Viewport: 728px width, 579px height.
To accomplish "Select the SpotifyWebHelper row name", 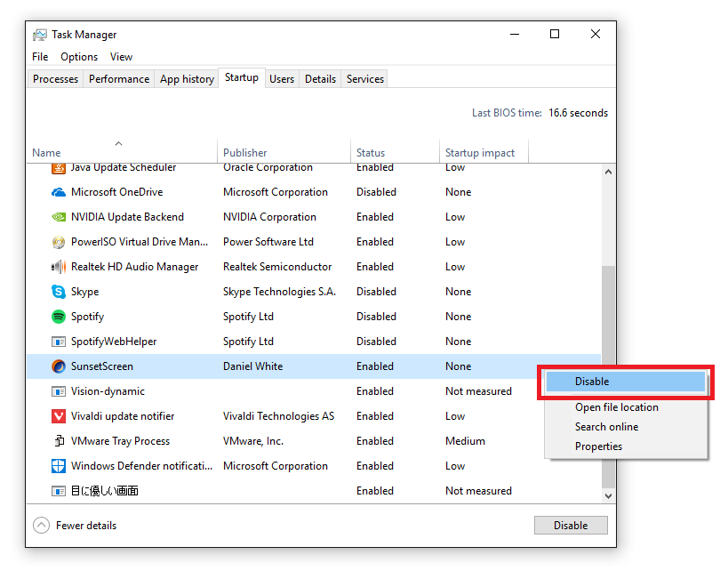I will pos(114,342).
